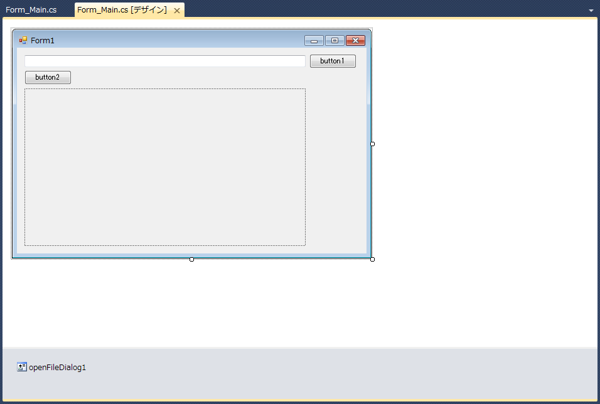Select the large dashed-border panel control

(x=165, y=167)
